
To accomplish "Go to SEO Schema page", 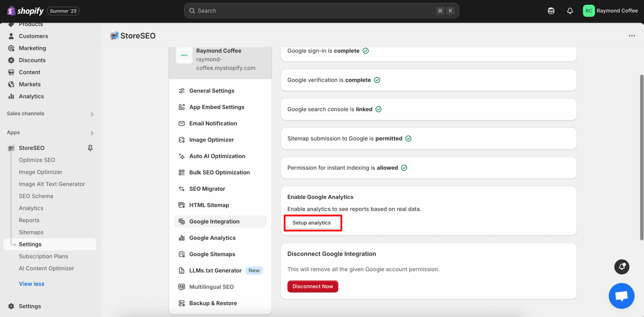I will tap(36, 196).
